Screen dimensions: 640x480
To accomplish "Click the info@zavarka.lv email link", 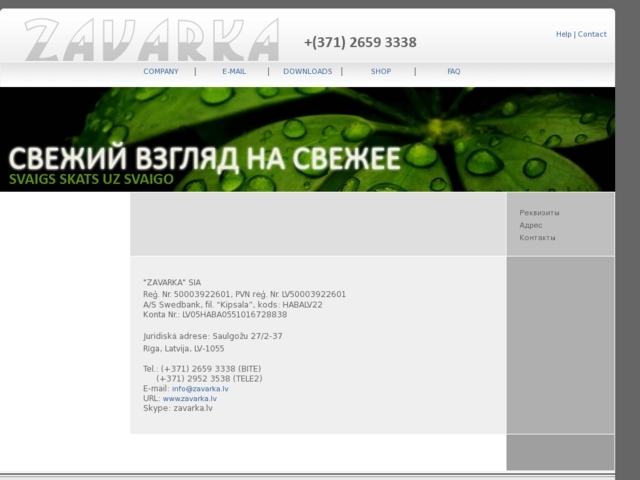I will [x=200, y=389].
